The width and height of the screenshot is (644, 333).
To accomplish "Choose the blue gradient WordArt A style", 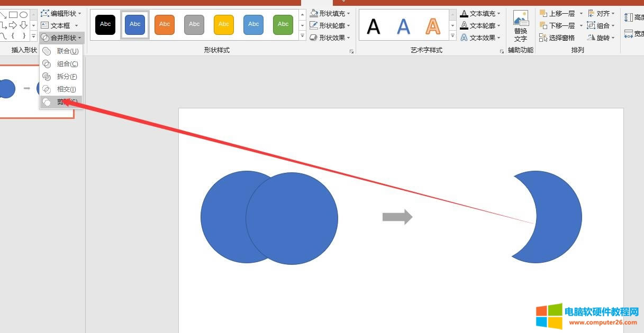I will pyautogui.click(x=403, y=25).
